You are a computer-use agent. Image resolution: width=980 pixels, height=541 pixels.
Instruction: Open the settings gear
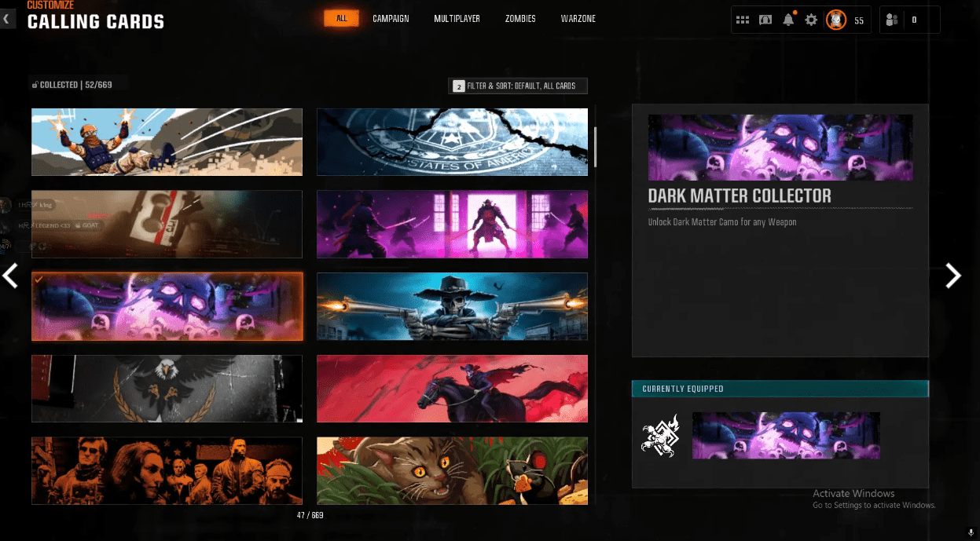pos(811,20)
